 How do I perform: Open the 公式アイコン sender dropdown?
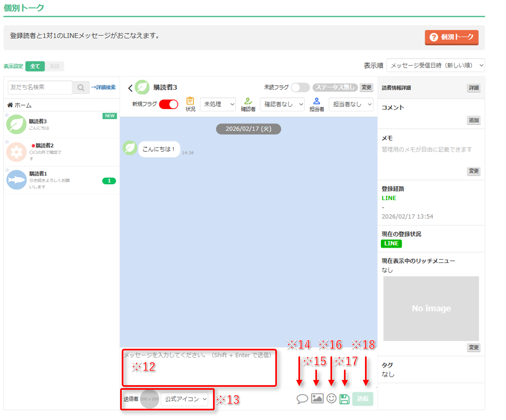184,399
